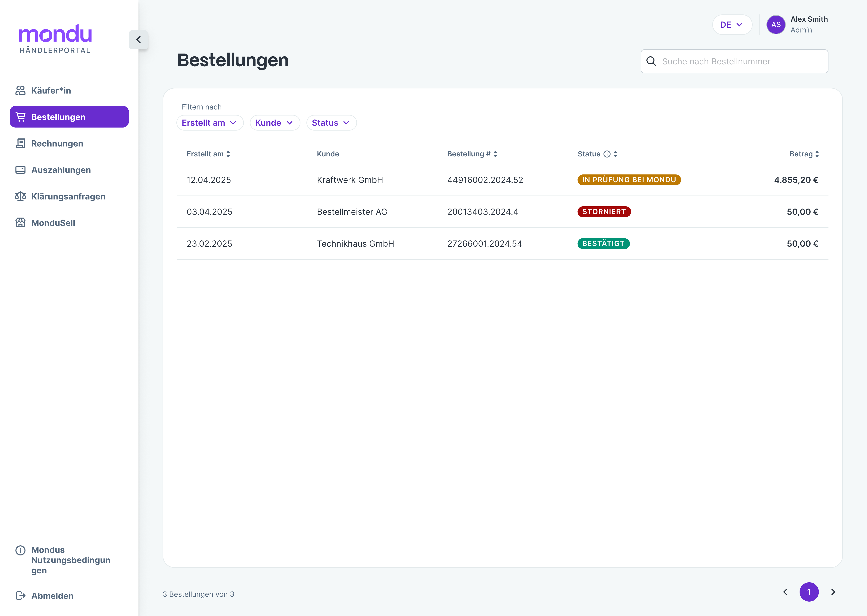Toggle sorting on Erstellt am column header

click(208, 154)
